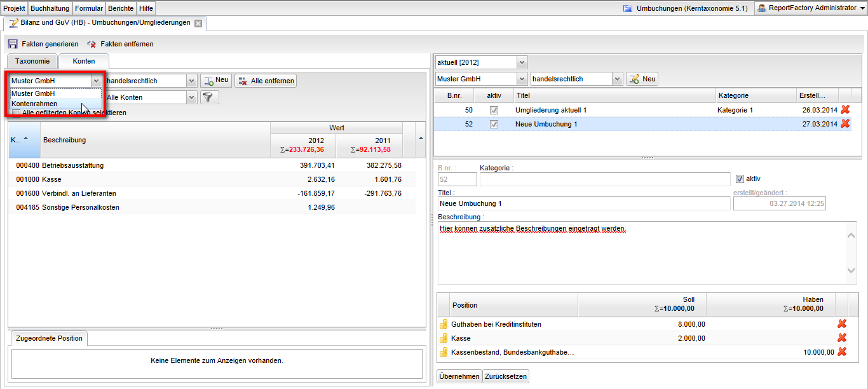Click the Umbuchungen folder icon in header
868x389 pixels.
(x=628, y=8)
